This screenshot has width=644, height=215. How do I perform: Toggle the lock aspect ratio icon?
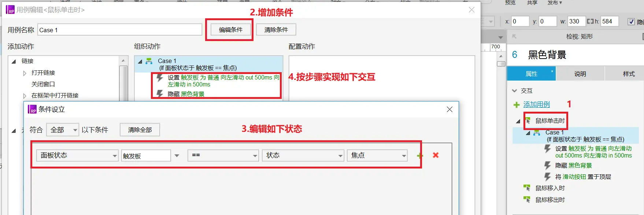pos(590,22)
